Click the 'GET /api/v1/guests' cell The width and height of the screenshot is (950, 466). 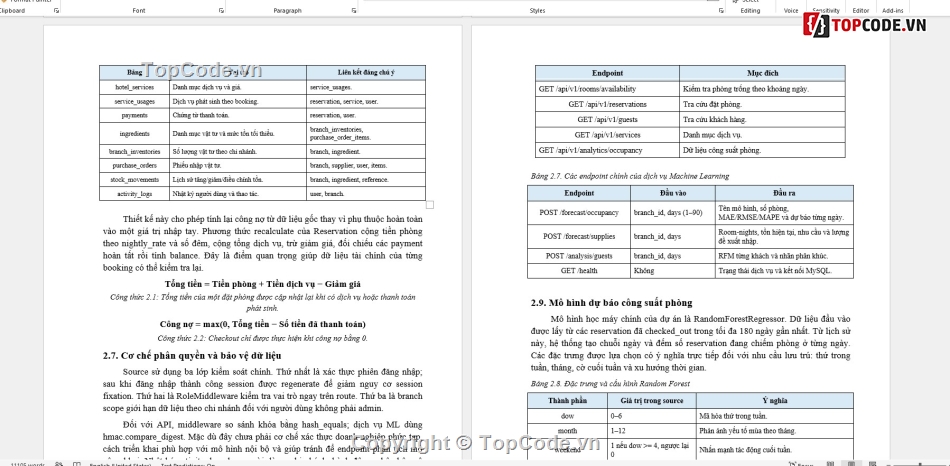(607, 119)
